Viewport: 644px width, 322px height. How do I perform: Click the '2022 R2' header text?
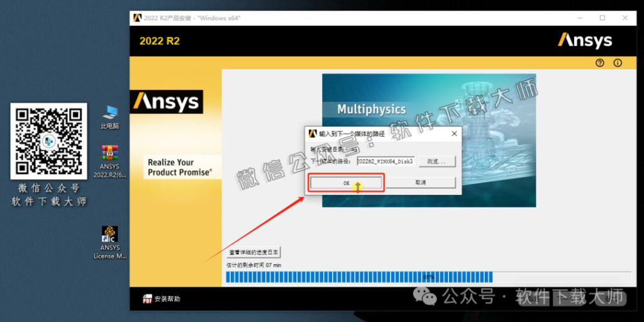click(x=159, y=41)
